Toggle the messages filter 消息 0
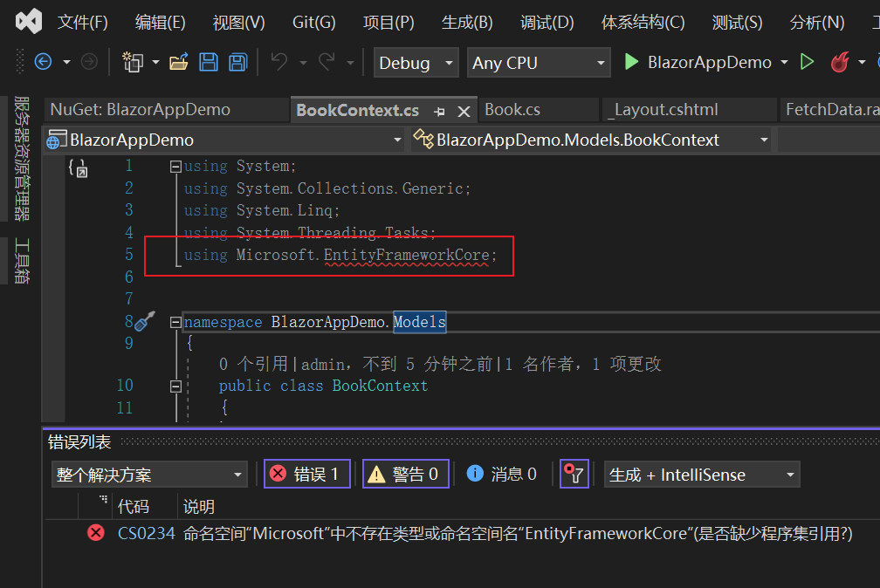 tap(502, 474)
